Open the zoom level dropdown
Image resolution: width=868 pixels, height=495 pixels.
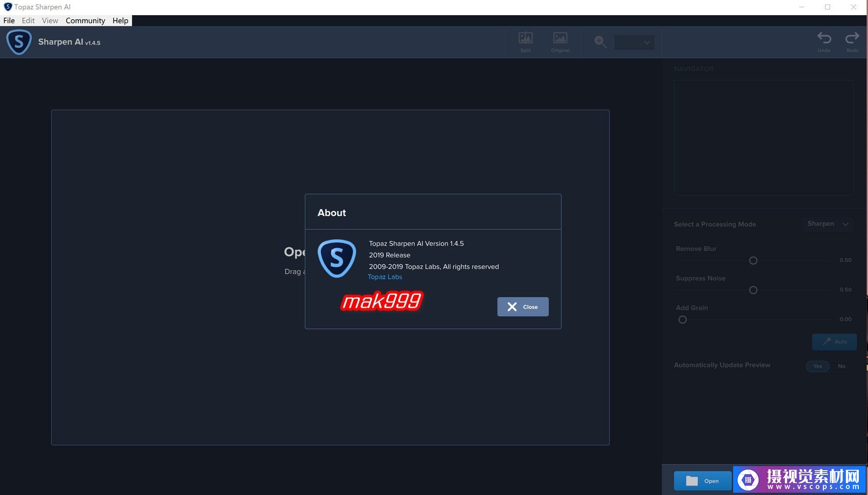634,43
